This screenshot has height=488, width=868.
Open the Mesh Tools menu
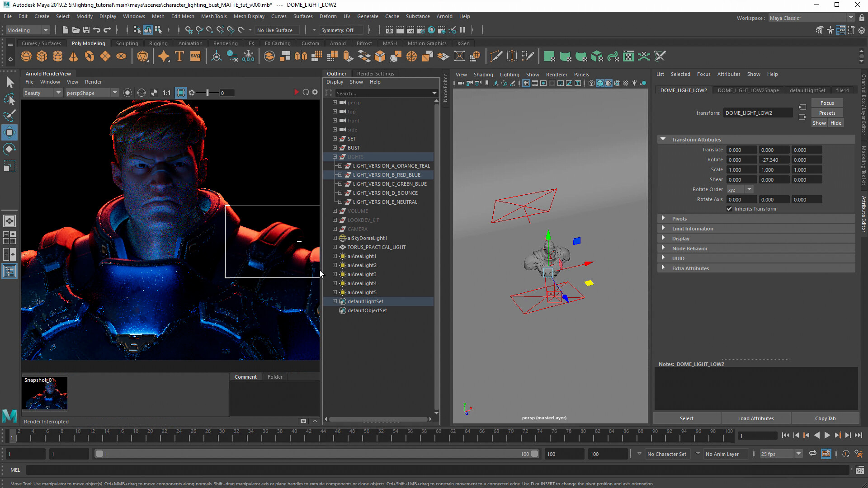pyautogui.click(x=213, y=16)
